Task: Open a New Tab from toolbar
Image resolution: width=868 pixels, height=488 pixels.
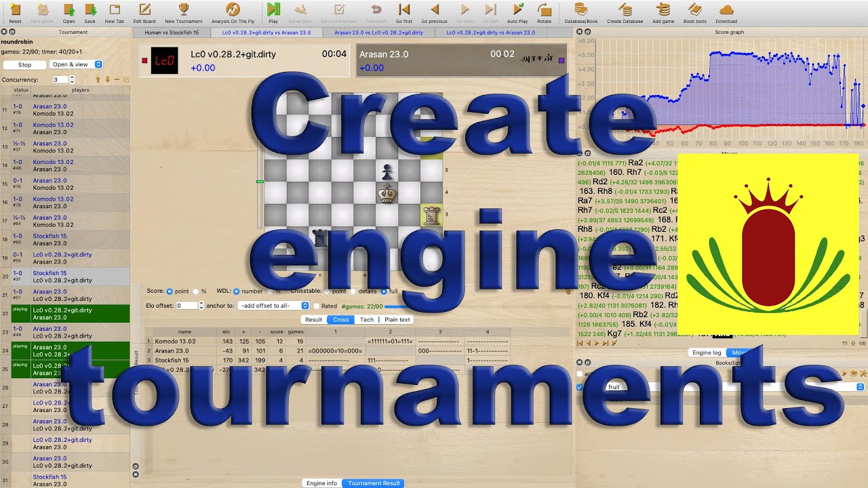Action: tap(114, 9)
